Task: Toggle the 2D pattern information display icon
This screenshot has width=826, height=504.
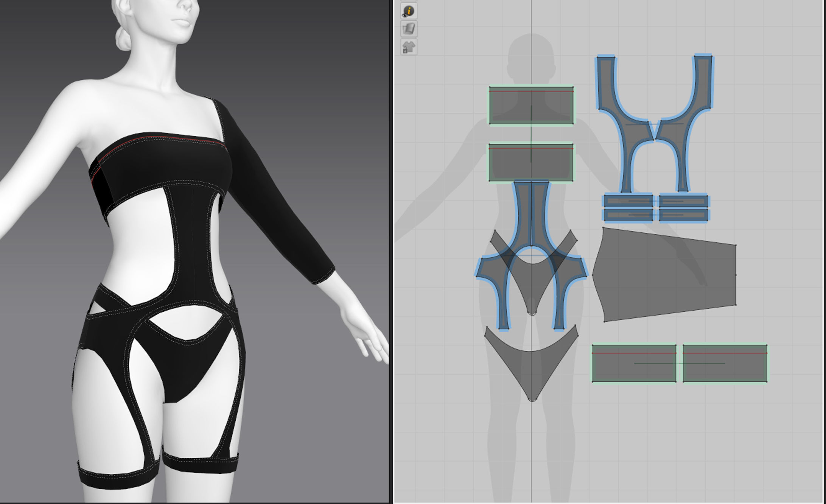Action: (x=409, y=11)
